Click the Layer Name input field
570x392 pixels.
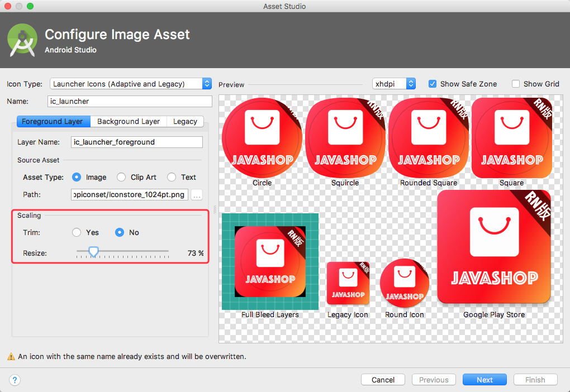click(x=137, y=142)
